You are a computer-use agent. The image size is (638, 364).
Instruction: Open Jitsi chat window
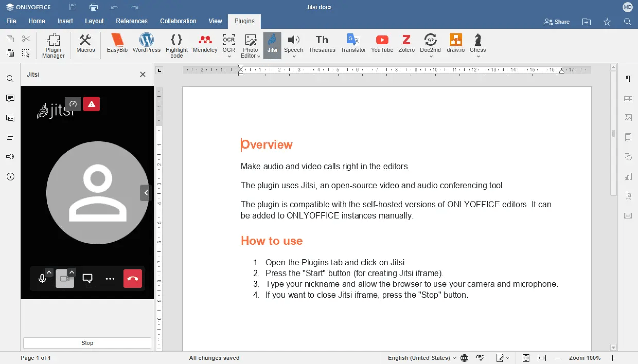tap(87, 279)
